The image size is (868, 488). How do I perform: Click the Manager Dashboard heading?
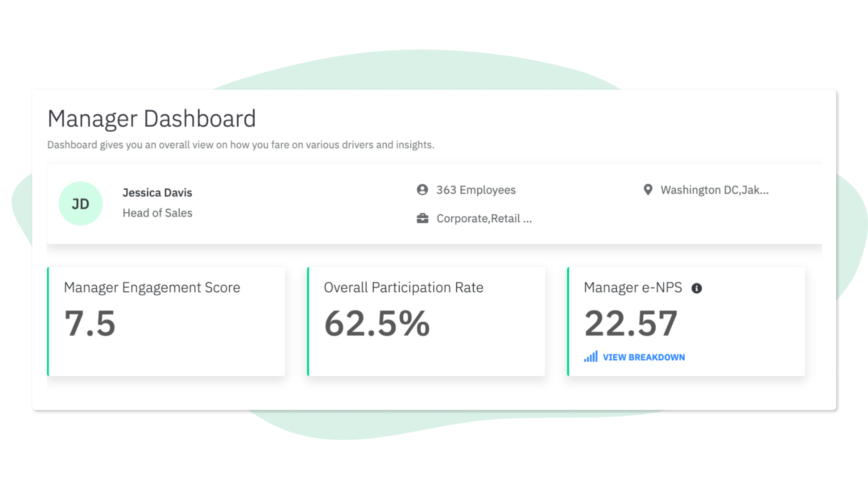tap(152, 119)
